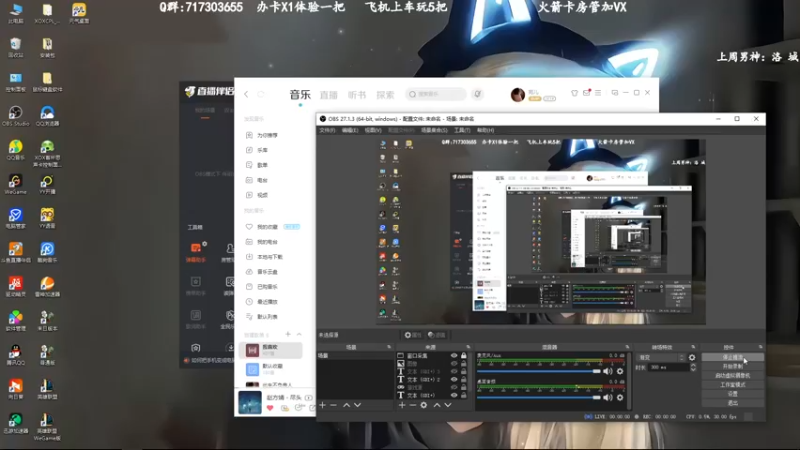Adjust 桌面音频 volume slider
This screenshot has width=800, height=450.
[539, 397]
